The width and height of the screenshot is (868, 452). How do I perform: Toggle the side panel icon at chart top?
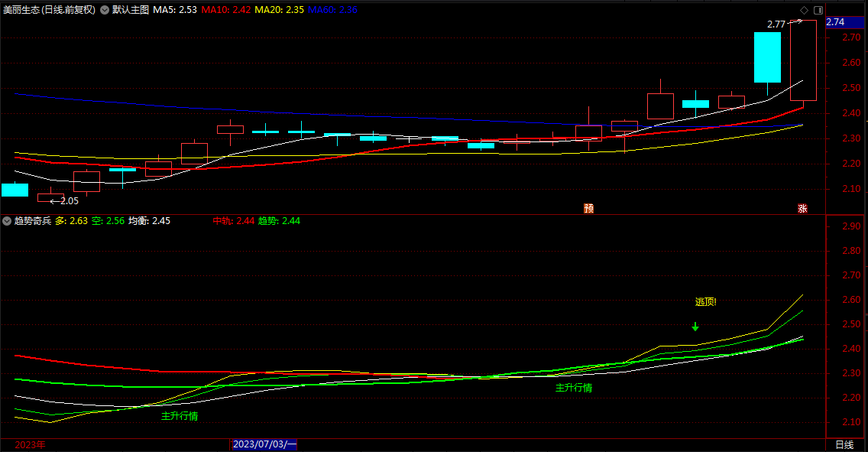coord(818,10)
